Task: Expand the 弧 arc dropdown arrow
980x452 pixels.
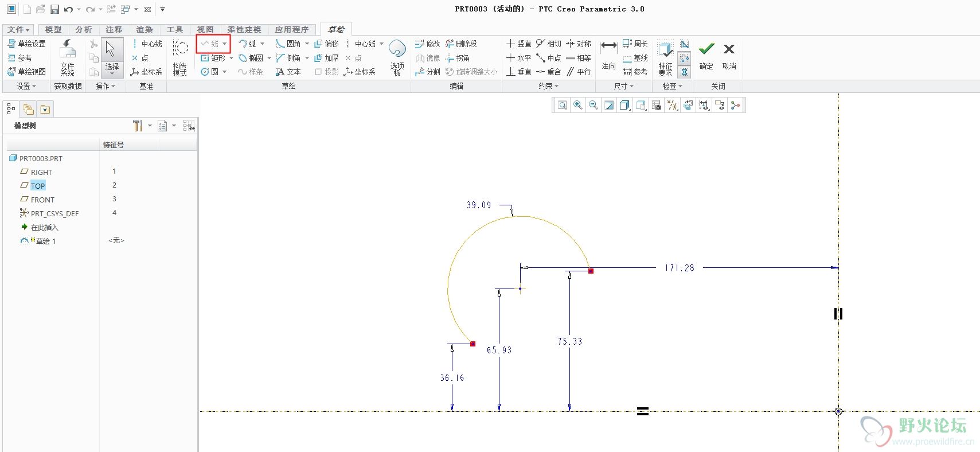Action: (263, 44)
